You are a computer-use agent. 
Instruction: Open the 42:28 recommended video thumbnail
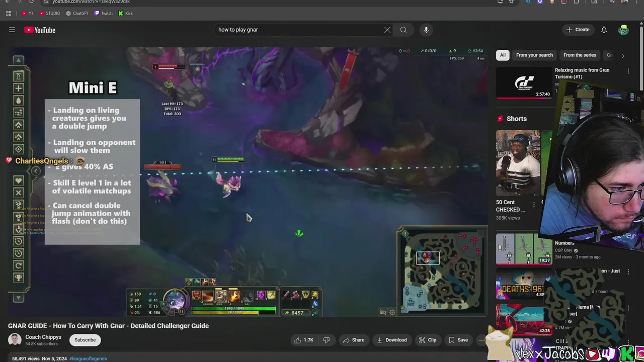pyautogui.click(x=524, y=319)
